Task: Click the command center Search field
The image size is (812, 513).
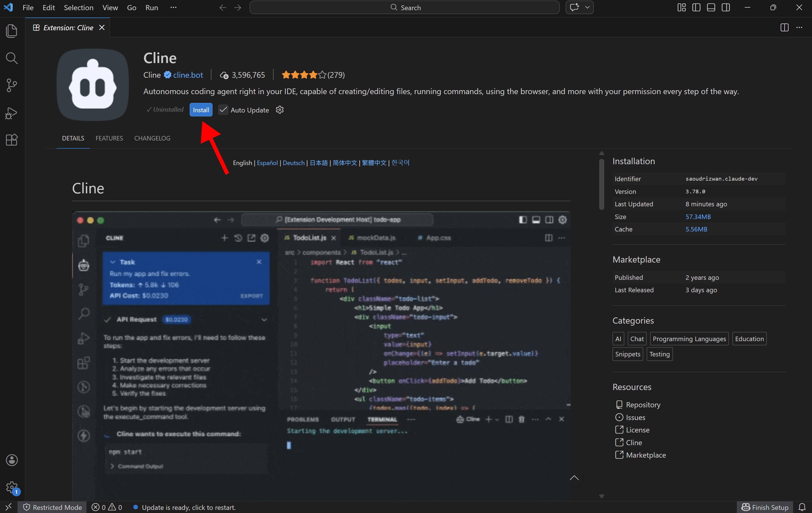Action: pos(404,7)
